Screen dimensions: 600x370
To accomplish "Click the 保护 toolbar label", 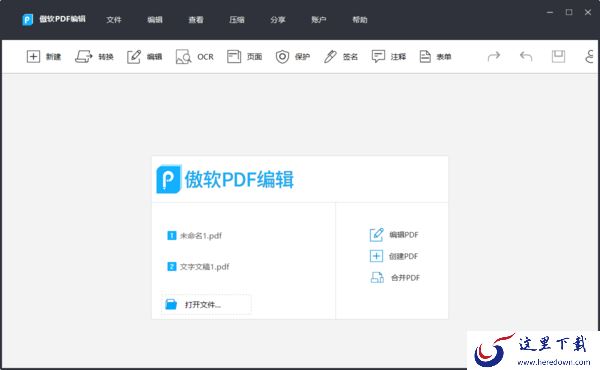I will coord(302,57).
